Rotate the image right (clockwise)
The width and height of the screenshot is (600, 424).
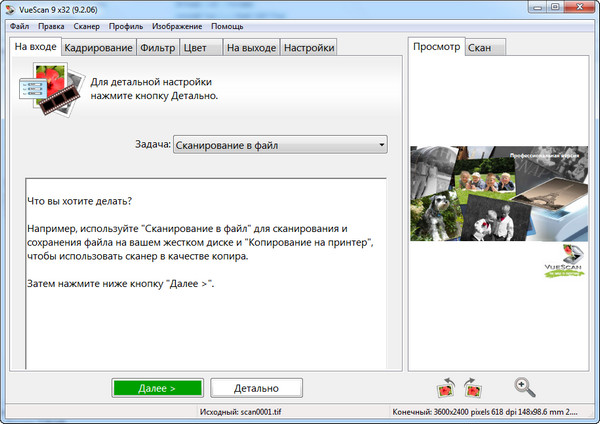point(474,387)
